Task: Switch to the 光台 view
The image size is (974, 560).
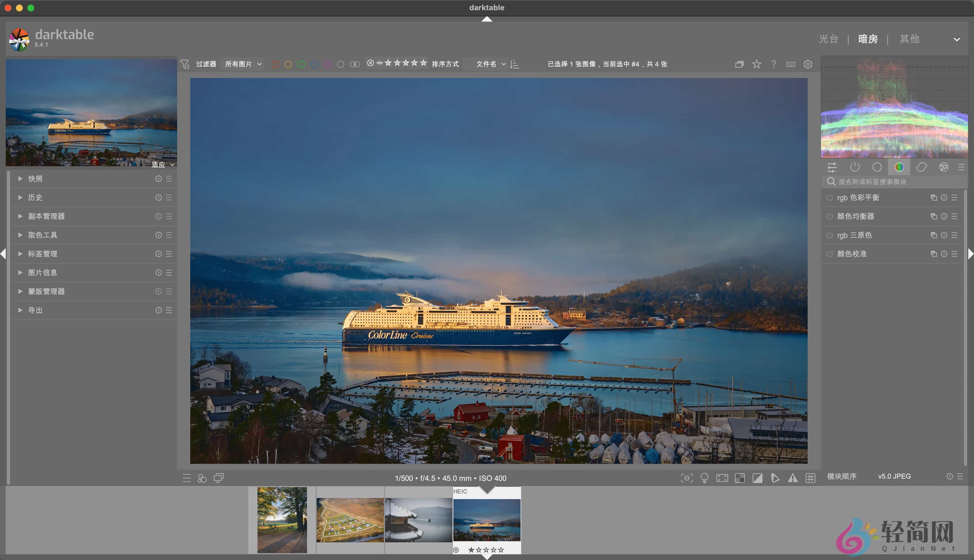Action: (828, 38)
